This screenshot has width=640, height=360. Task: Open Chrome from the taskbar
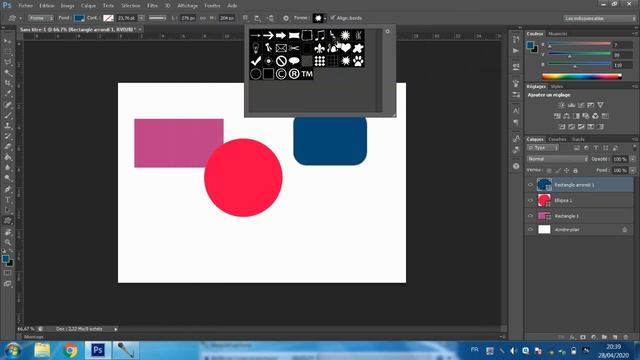pos(70,350)
